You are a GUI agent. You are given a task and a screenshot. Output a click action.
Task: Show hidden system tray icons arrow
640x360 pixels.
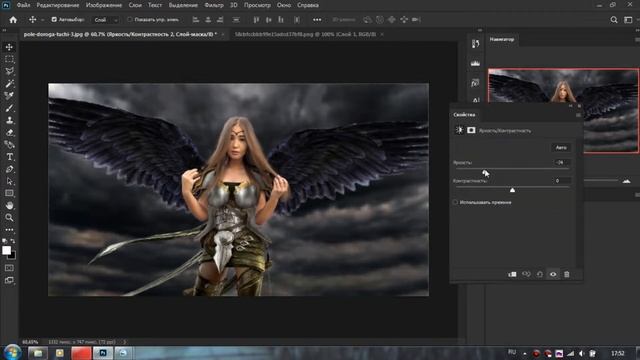524,353
